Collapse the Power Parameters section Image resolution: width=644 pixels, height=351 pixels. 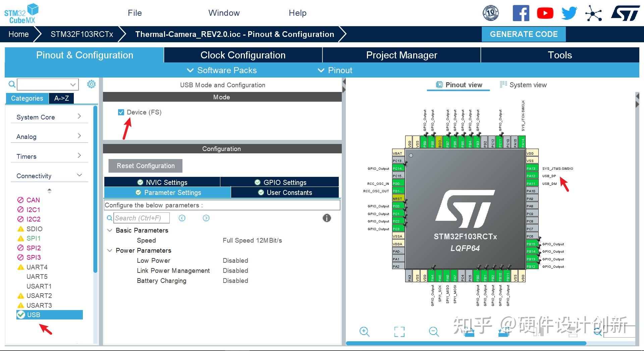click(x=109, y=250)
